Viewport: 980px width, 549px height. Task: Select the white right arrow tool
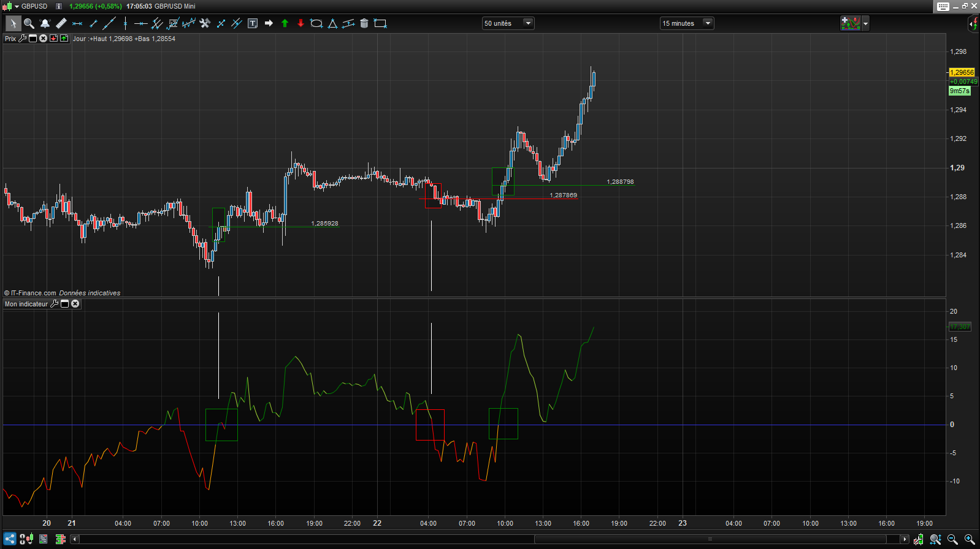pyautogui.click(x=269, y=23)
